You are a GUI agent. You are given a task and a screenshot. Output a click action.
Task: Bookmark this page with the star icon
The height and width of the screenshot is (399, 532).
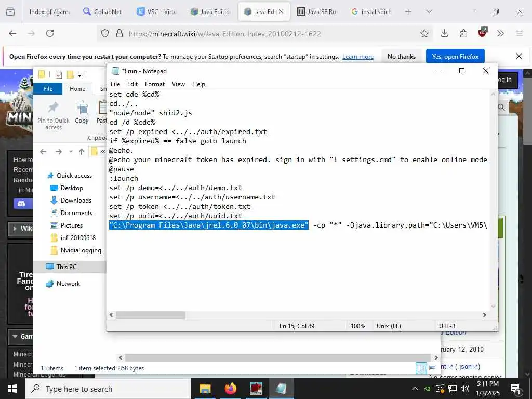coord(424,33)
